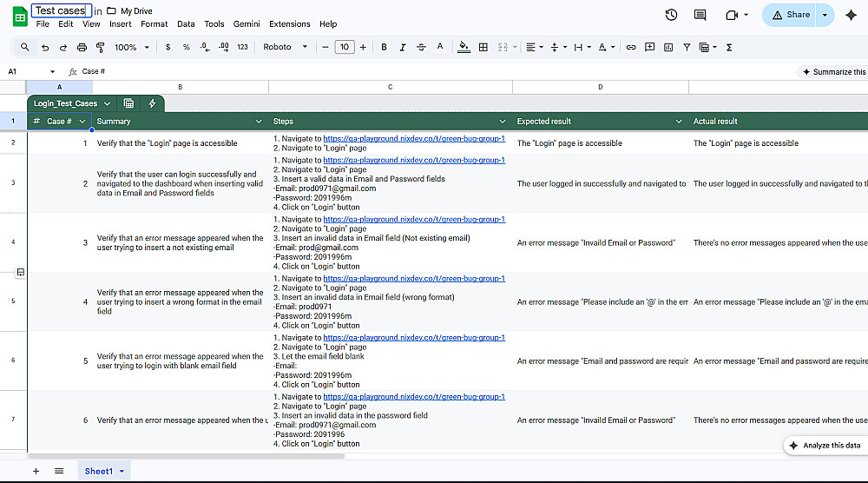Toggle strikethrough formatting
Image resolution: width=868 pixels, height=483 pixels.
(422, 47)
